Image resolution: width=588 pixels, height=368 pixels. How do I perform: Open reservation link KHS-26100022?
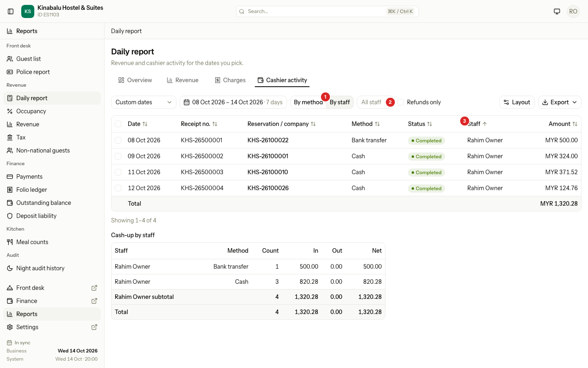tap(268, 140)
